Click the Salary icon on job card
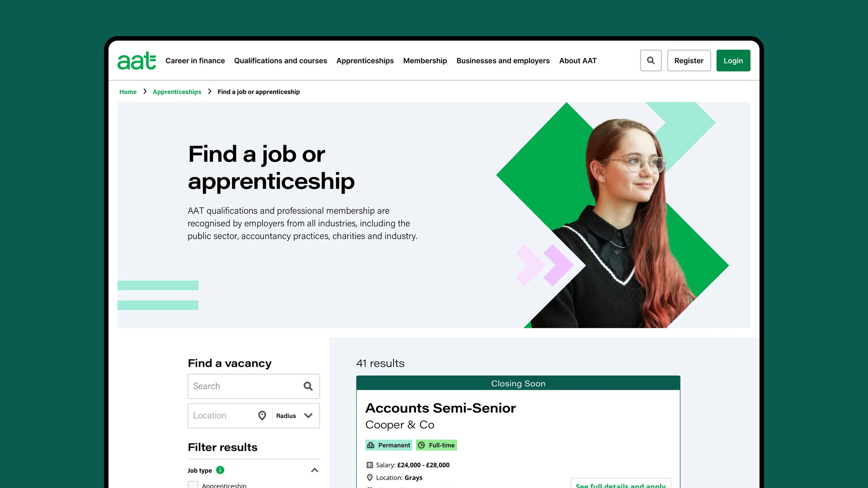 (370, 465)
